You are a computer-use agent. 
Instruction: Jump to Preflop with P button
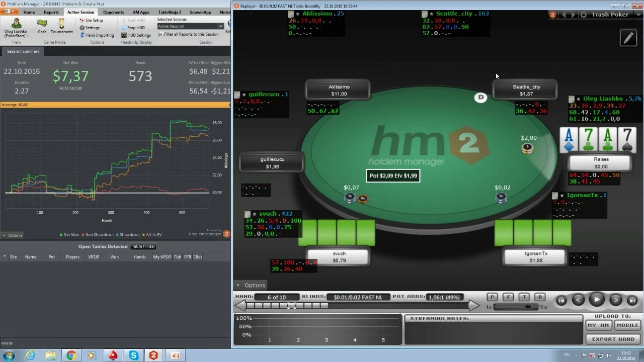point(493,297)
